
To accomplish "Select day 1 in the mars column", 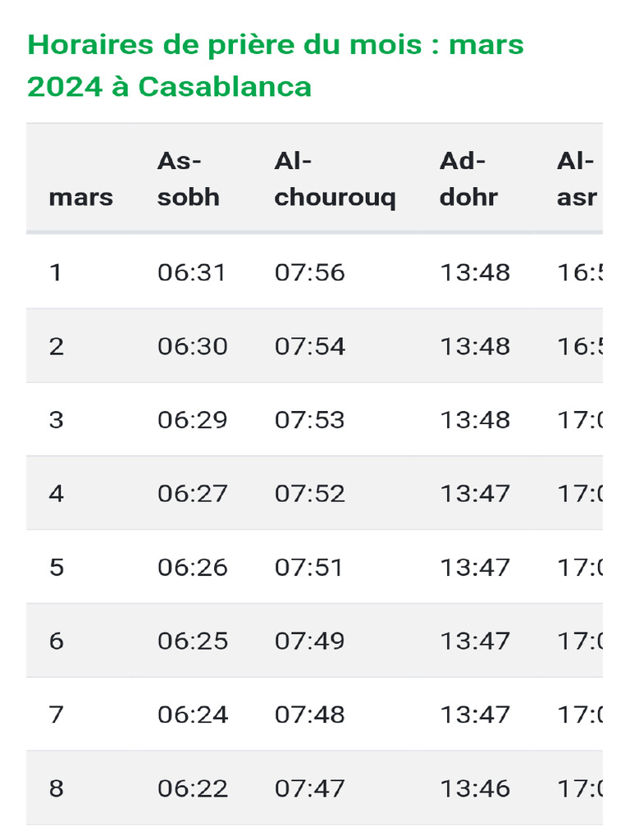I will [x=56, y=272].
